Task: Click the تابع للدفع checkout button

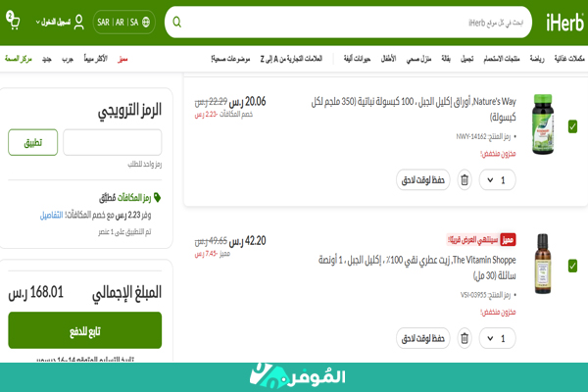Action: tap(84, 330)
